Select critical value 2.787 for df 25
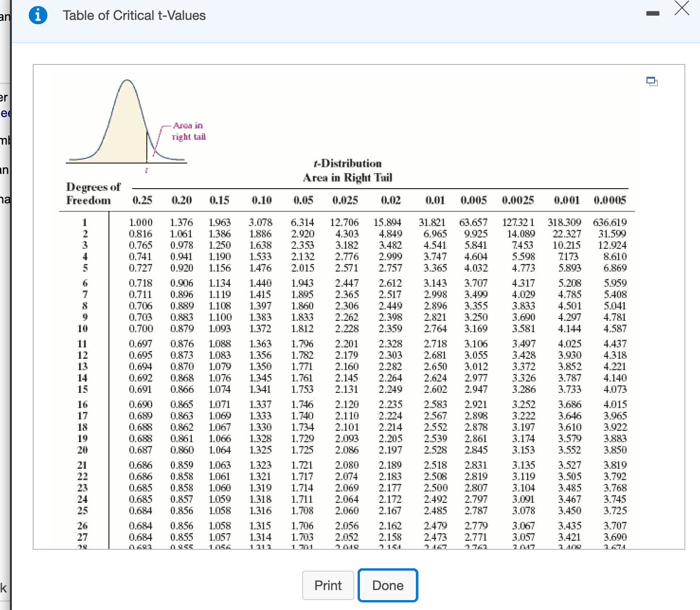Viewport: 700px width, 610px height. [475, 510]
